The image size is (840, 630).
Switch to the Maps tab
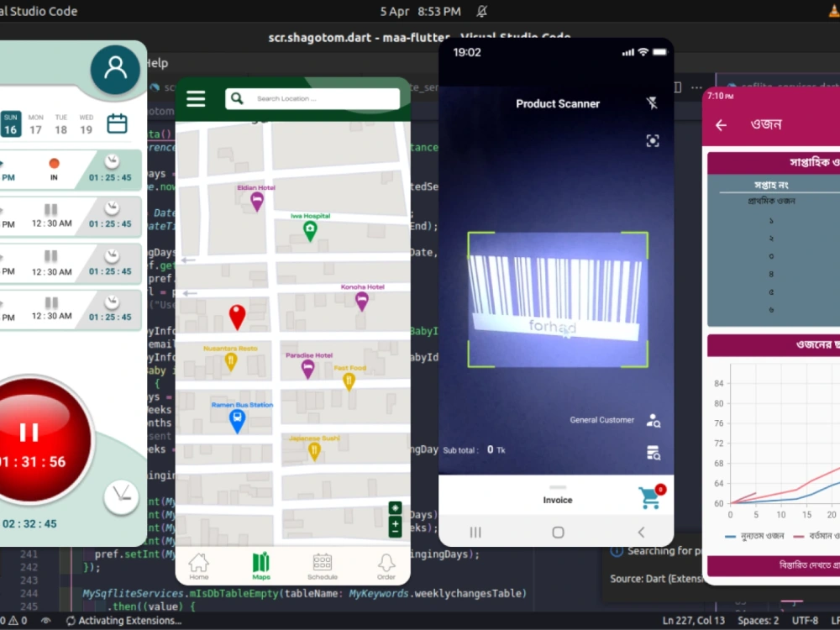coord(260,563)
